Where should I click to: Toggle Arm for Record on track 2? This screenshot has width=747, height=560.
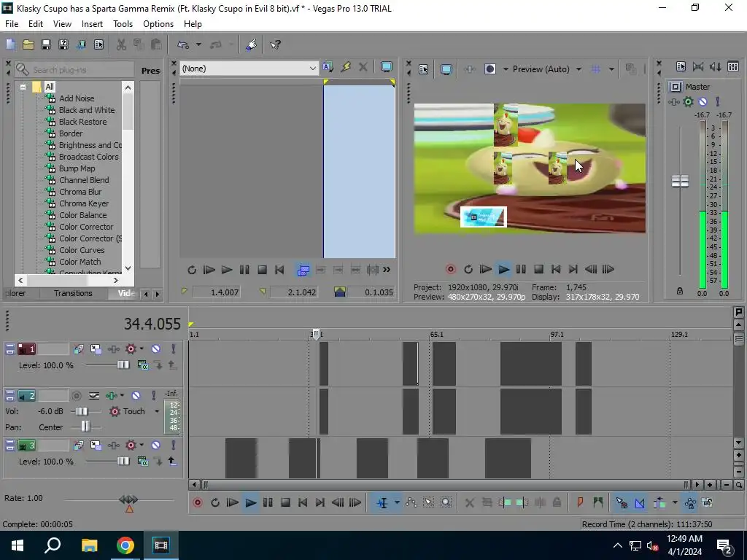[76, 395]
